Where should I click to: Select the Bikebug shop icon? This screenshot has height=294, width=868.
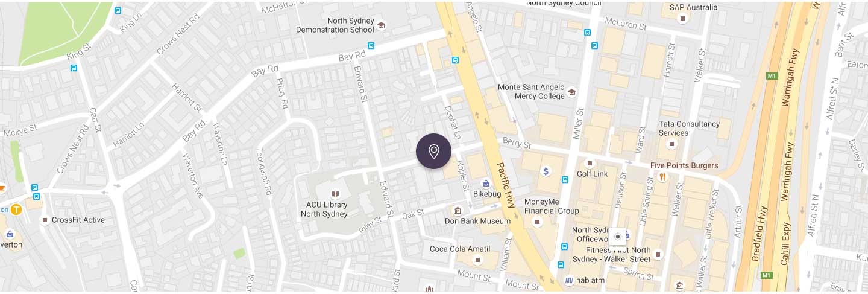[x=486, y=183]
